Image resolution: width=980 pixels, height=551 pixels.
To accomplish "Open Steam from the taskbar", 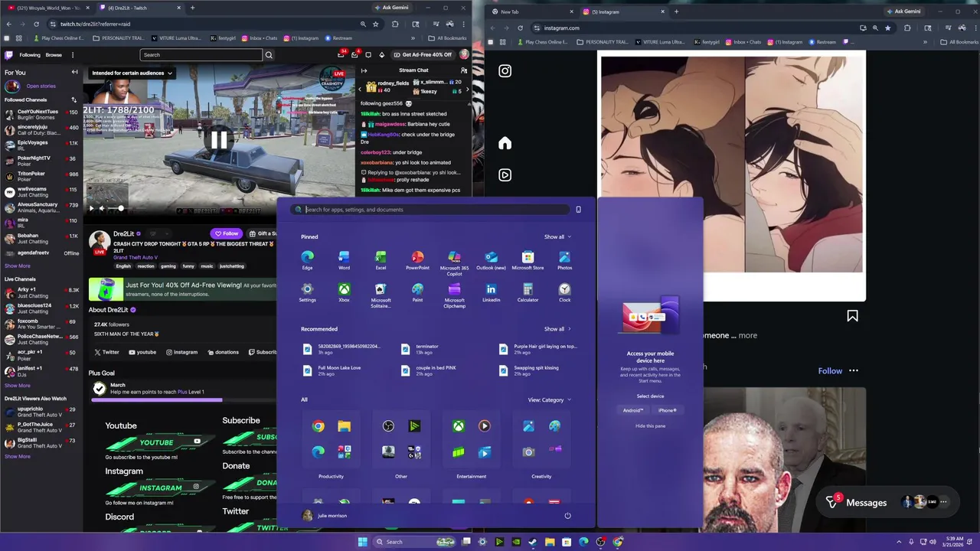I will pyautogui.click(x=532, y=542).
